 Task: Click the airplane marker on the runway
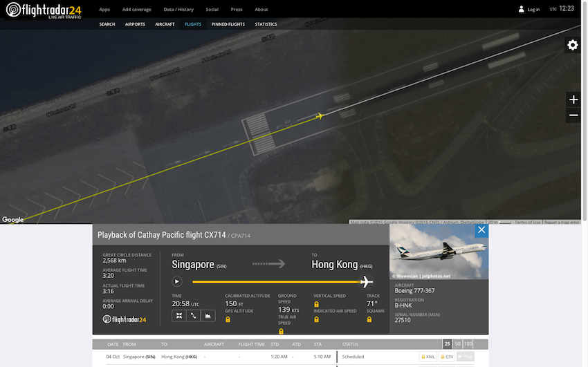click(x=320, y=115)
